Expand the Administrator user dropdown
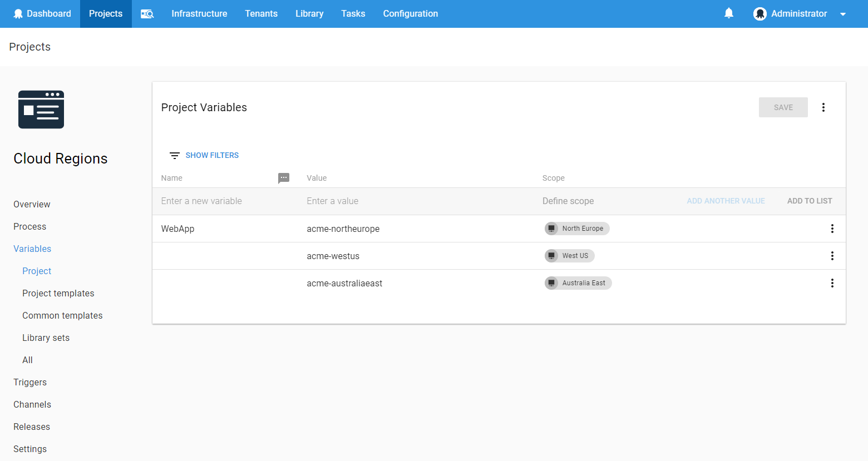Screen dimensions: 868x461 tap(843, 14)
